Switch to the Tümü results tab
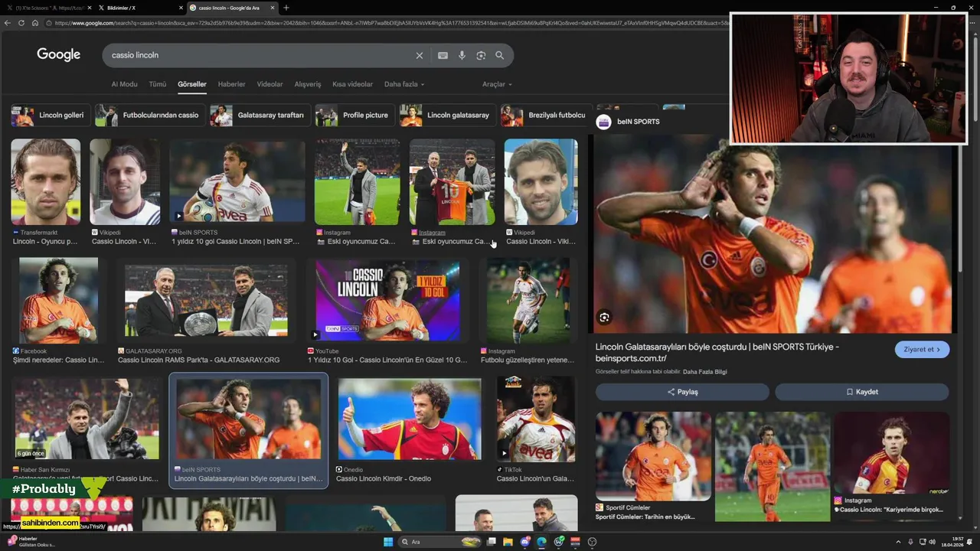This screenshot has width=980, height=551. coord(157,84)
